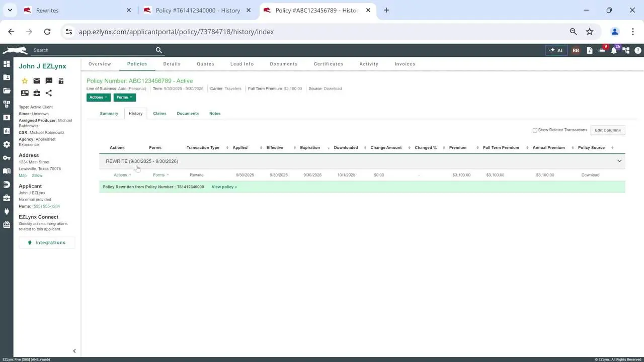Click the help question mark icon
644x362 pixels.
(x=638, y=50)
